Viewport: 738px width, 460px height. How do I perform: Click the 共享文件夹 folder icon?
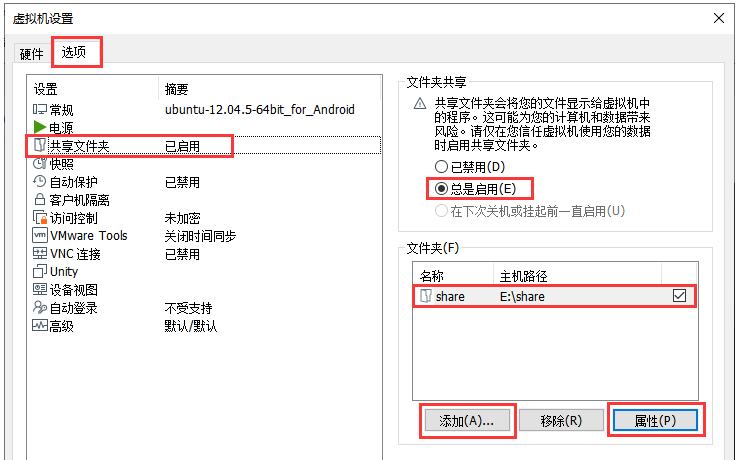[x=40, y=145]
